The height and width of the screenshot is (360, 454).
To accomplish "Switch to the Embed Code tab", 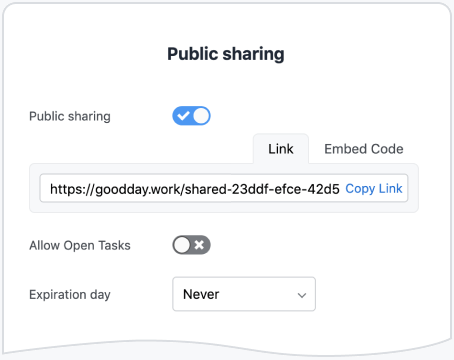I will click(x=364, y=149).
